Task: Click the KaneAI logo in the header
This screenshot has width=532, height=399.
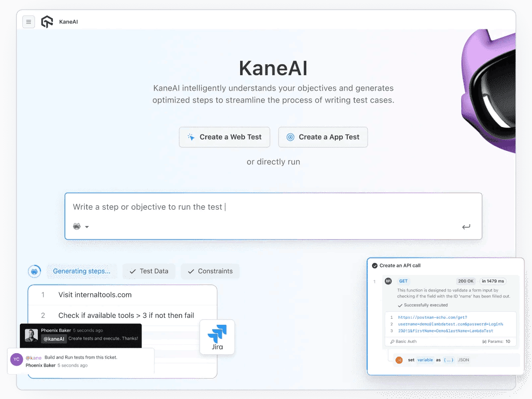Action: click(x=47, y=22)
